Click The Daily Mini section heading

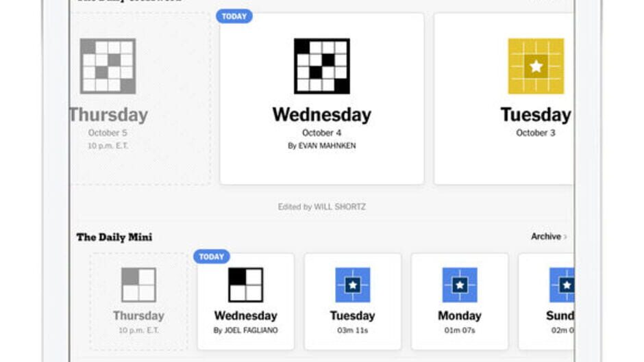click(x=114, y=237)
